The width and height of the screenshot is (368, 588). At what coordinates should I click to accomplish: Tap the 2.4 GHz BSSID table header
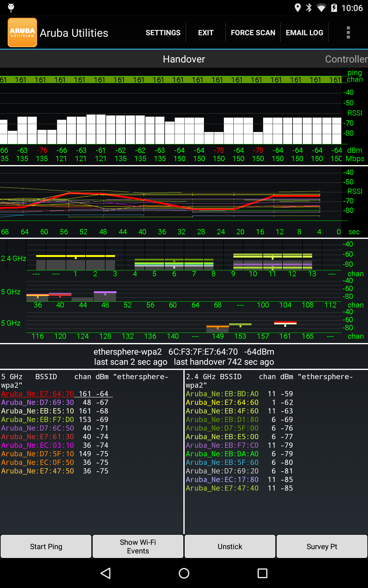pyautogui.click(x=269, y=381)
